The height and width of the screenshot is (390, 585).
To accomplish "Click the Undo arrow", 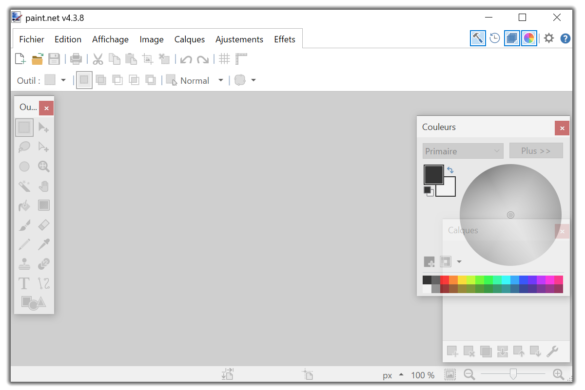I will (186, 59).
